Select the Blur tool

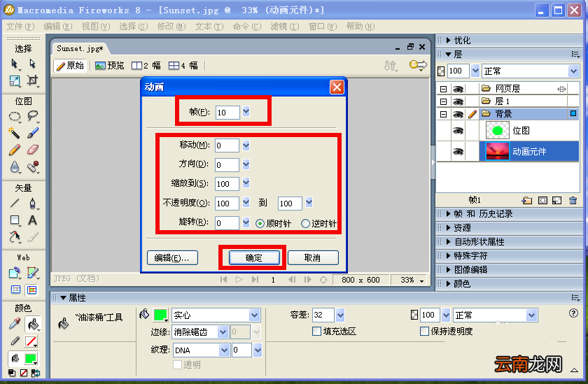point(14,166)
